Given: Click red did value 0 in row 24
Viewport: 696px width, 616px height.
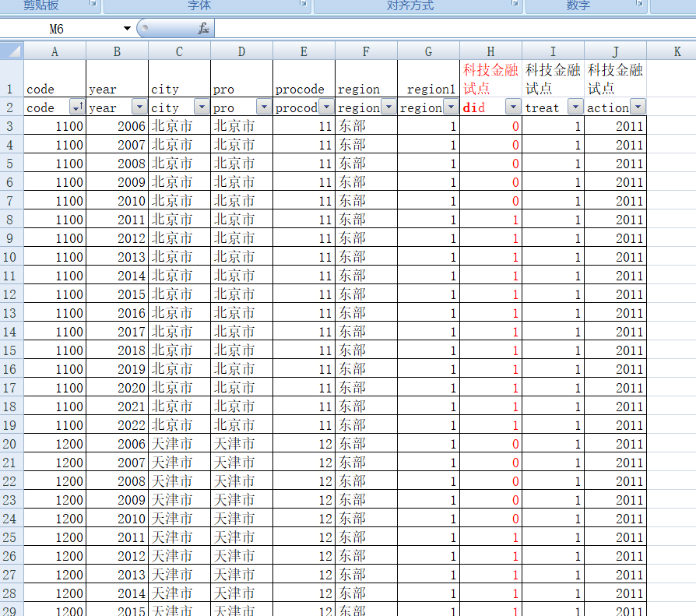Looking at the screenshot, I should pos(491,519).
